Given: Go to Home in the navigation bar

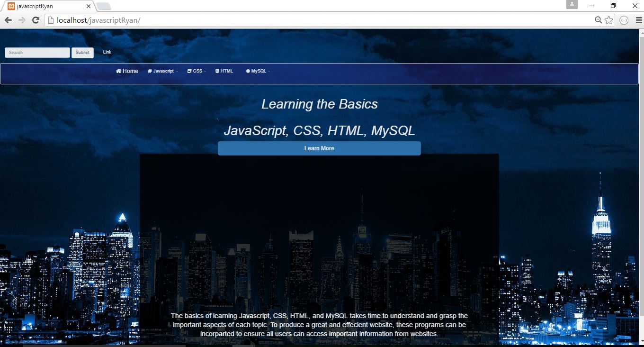Looking at the screenshot, I should point(127,71).
